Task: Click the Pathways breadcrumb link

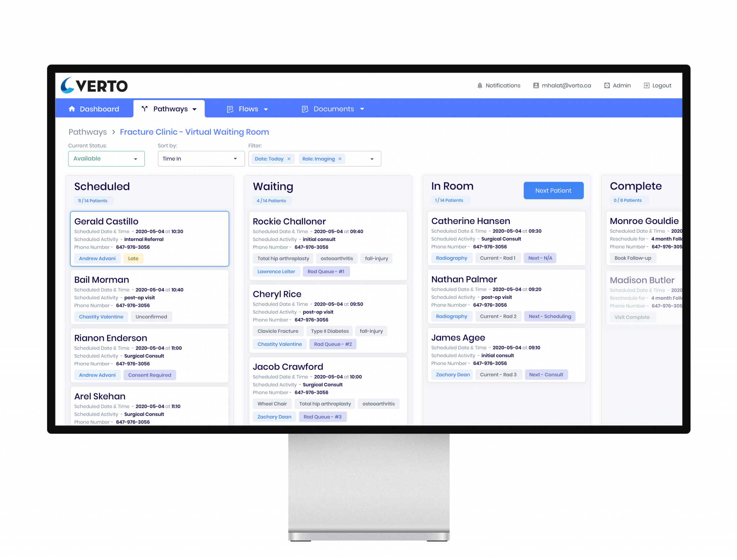Action: click(87, 132)
